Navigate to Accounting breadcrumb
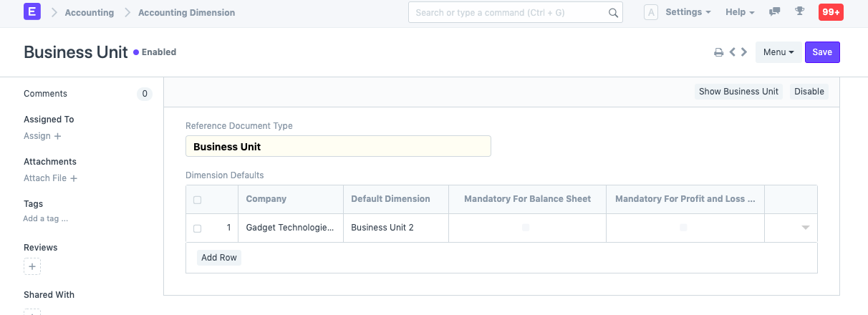 coord(90,12)
